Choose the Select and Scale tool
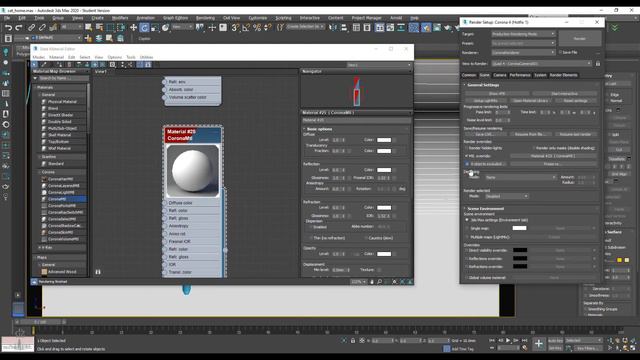640x360 pixels. 155,27
